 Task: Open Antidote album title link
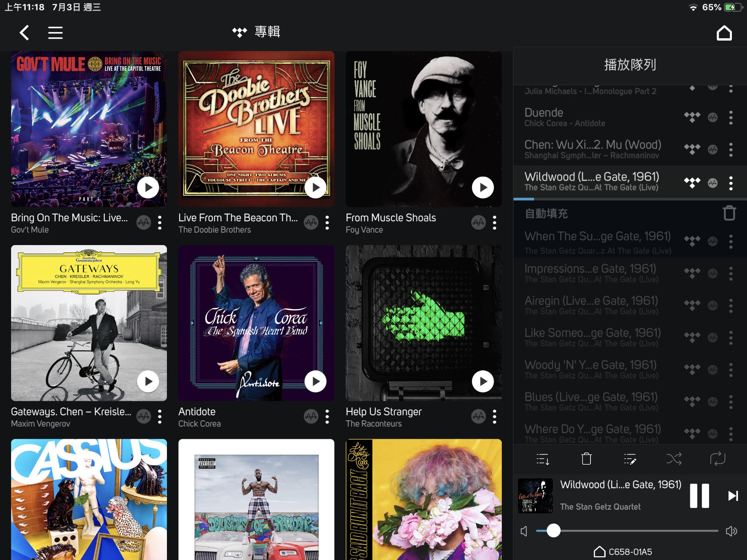(x=197, y=412)
